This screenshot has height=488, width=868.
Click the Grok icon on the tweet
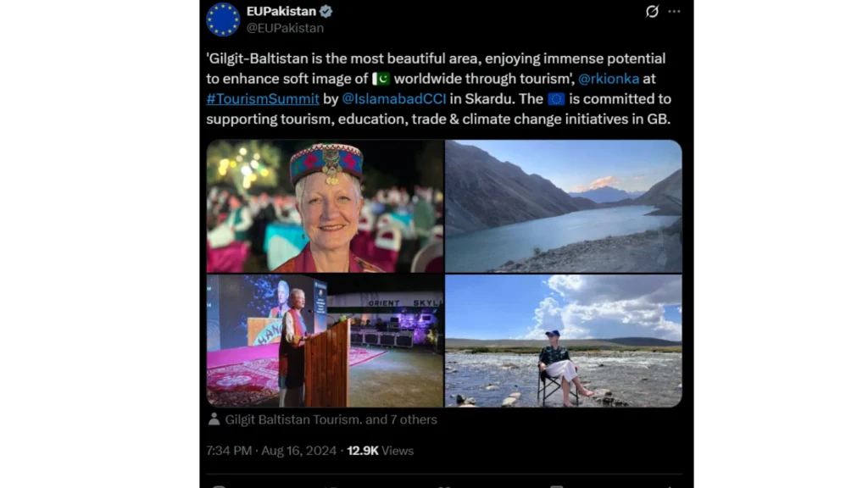pyautogui.click(x=652, y=12)
